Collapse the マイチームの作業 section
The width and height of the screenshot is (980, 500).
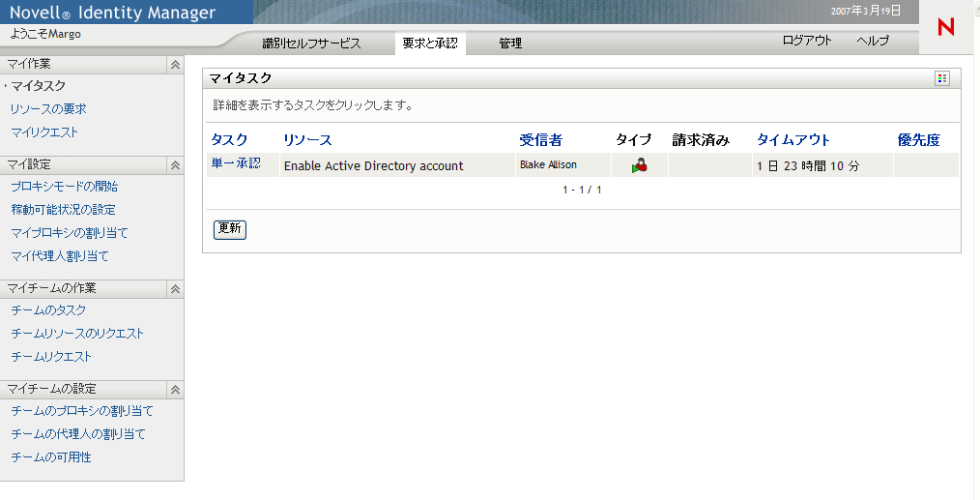175,289
